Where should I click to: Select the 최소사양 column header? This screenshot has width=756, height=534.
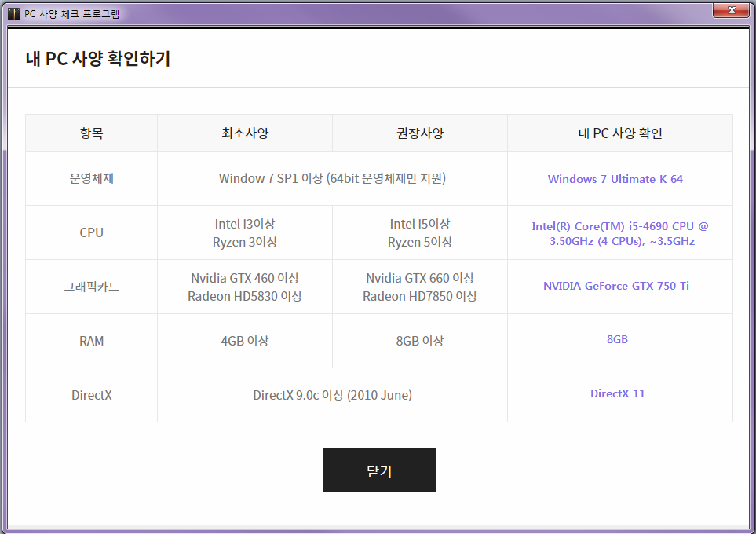tap(245, 133)
